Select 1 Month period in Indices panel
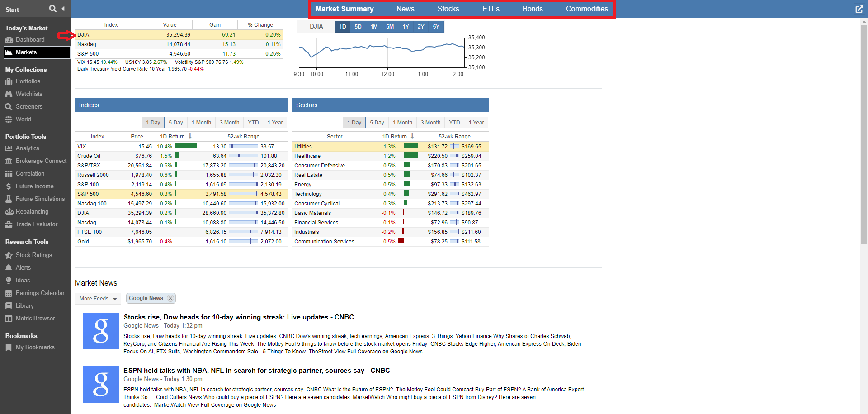Image resolution: width=868 pixels, height=414 pixels. pos(201,123)
